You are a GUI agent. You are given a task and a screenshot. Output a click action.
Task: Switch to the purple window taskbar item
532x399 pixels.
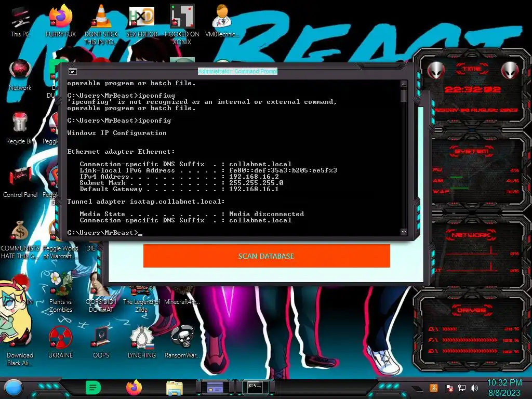coord(215,387)
